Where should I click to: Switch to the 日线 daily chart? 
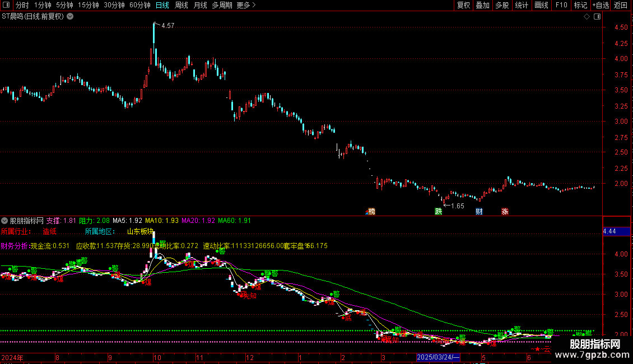pos(162,5)
